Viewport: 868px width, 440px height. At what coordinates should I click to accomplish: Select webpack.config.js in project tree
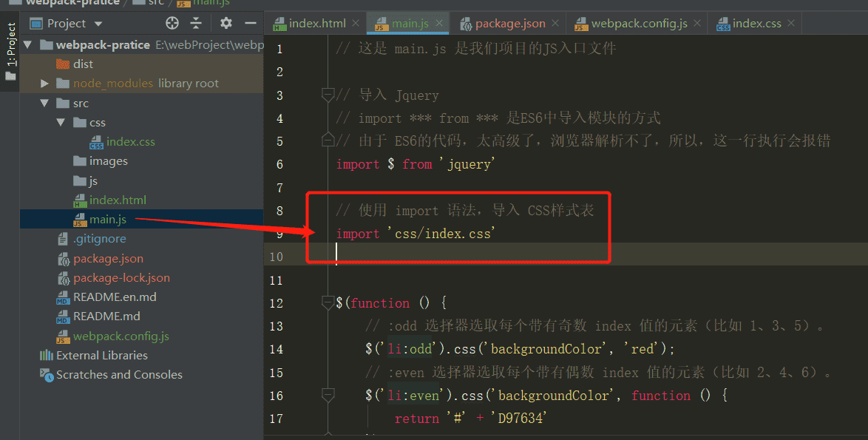pos(113,336)
